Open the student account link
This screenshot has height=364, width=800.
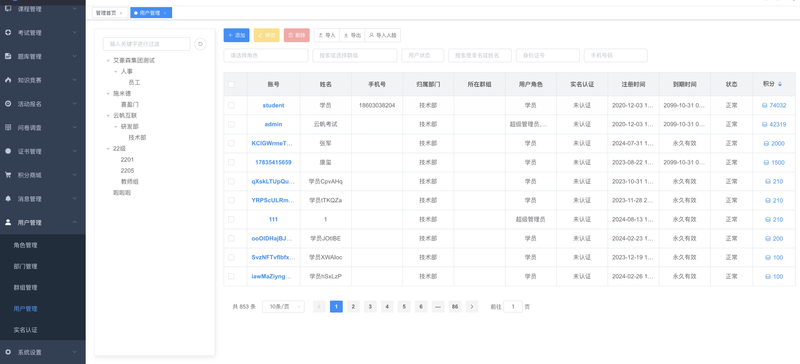273,105
